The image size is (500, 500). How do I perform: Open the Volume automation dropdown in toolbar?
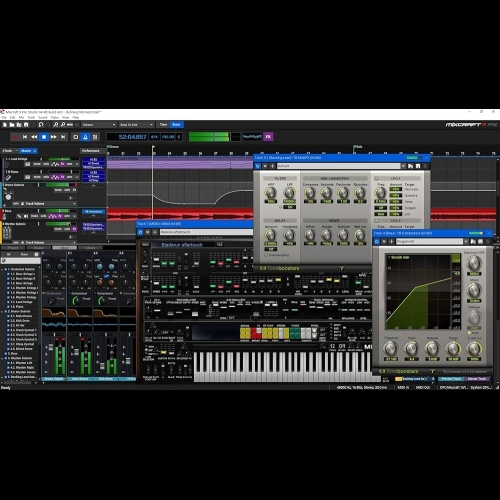pyautogui.click(x=99, y=125)
